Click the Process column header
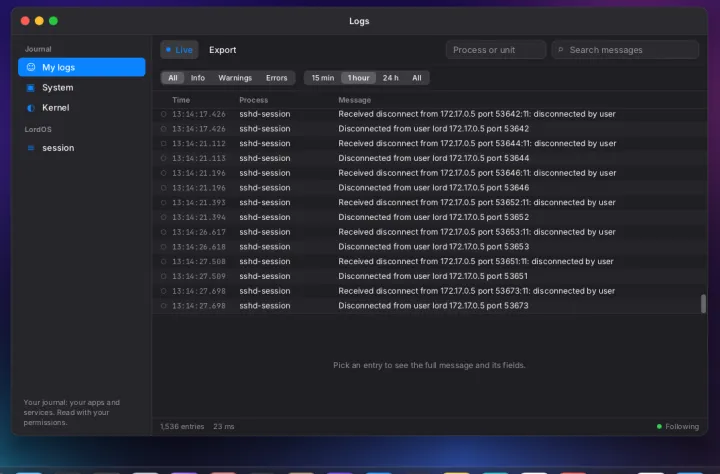 pyautogui.click(x=253, y=100)
